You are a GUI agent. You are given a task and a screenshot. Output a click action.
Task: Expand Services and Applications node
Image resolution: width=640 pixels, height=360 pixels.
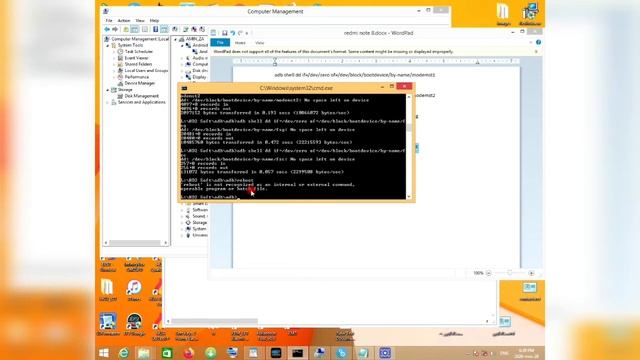point(108,102)
